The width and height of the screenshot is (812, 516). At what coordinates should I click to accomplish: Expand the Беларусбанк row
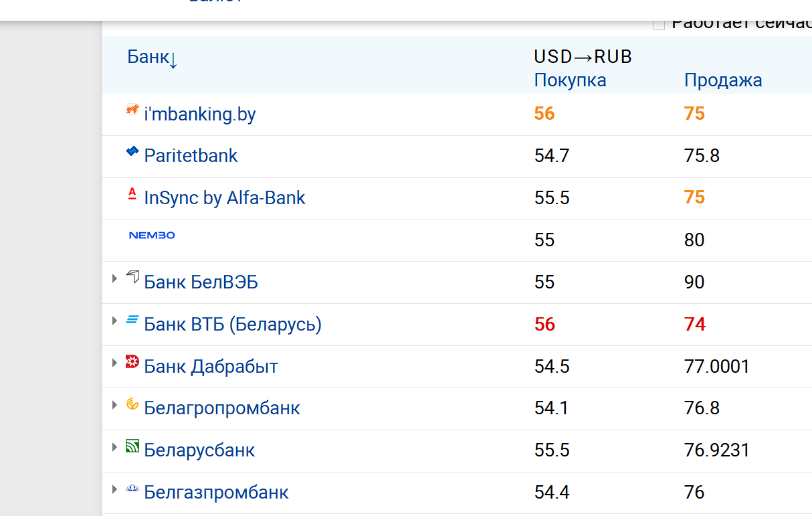pyautogui.click(x=115, y=447)
